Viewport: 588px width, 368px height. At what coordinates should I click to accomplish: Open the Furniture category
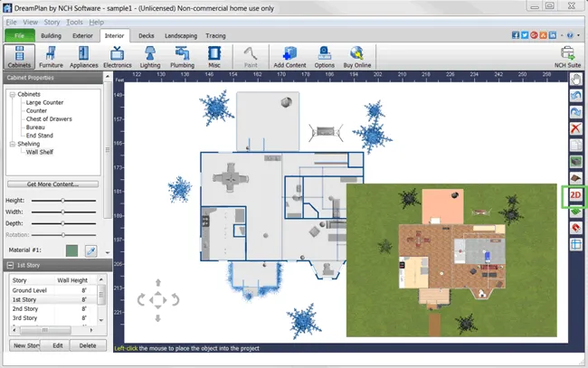pyautogui.click(x=51, y=57)
